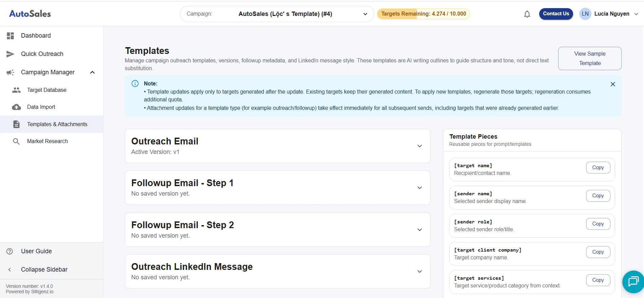Viewport: 644px width, 298px height.
Task: Click 'Selected sender display name.' description
Action: pyautogui.click(x=490, y=201)
